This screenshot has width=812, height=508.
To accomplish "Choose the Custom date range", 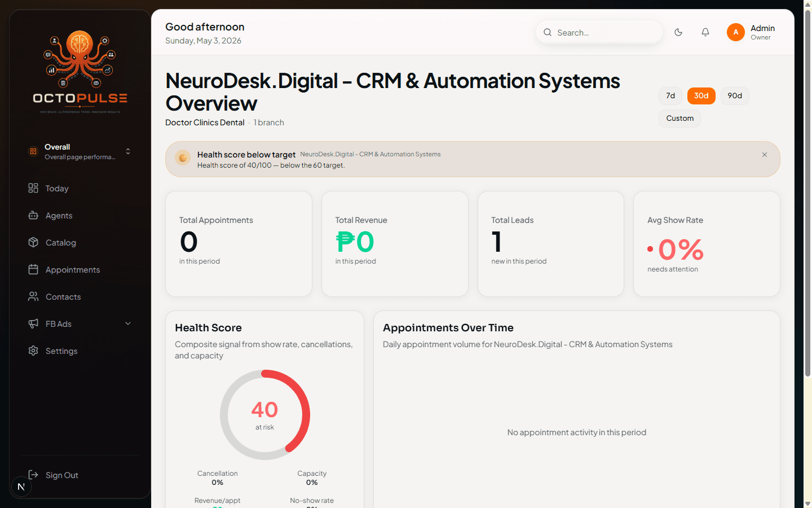I will click(679, 118).
